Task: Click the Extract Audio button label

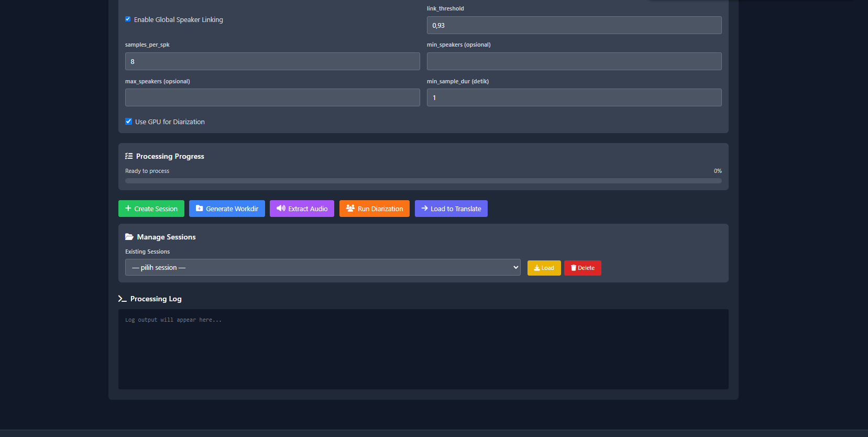Action: 308,209
